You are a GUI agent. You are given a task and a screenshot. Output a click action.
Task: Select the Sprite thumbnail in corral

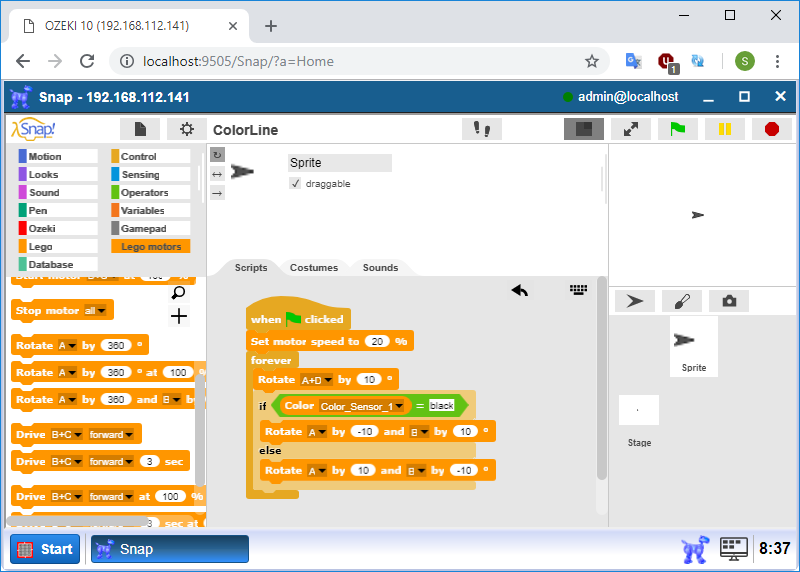[693, 346]
